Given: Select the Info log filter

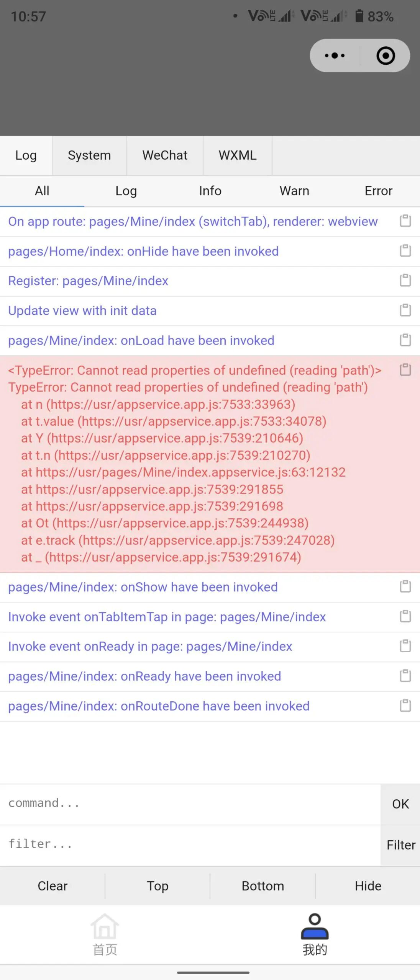Looking at the screenshot, I should click(210, 191).
